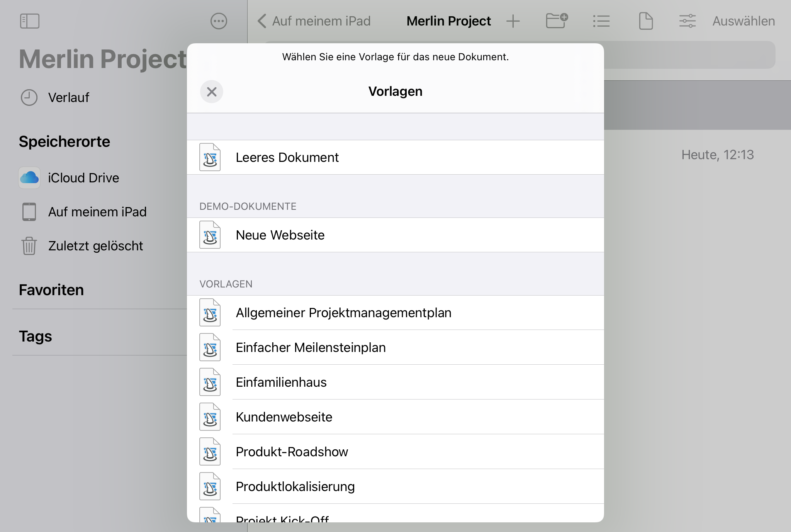Select the Kundenwebseite template
Viewport: 791px width, 532px height.
(x=395, y=417)
